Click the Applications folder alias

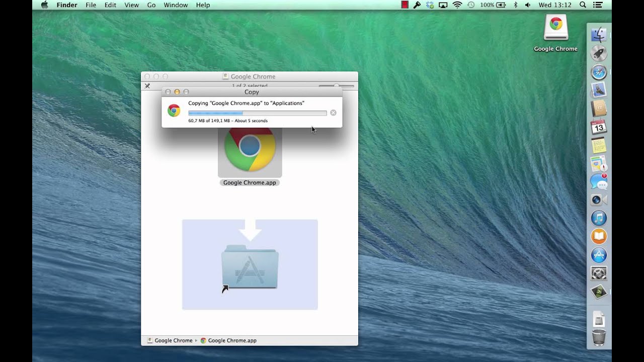(x=250, y=266)
